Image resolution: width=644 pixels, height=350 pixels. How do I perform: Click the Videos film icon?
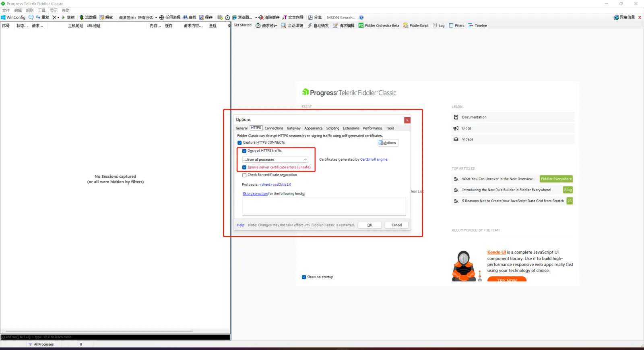pos(456,139)
